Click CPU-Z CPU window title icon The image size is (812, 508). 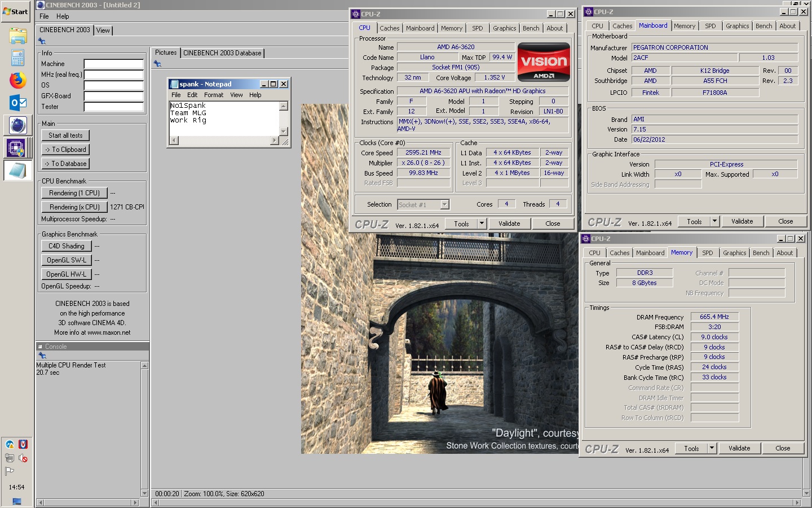(356, 14)
